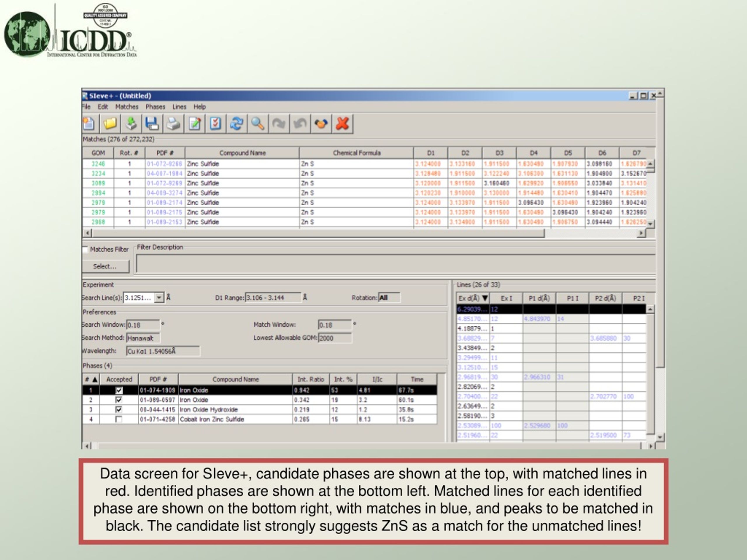Toggle the Matches Filter checkbox
Screen dimensions: 747x560
85,249
